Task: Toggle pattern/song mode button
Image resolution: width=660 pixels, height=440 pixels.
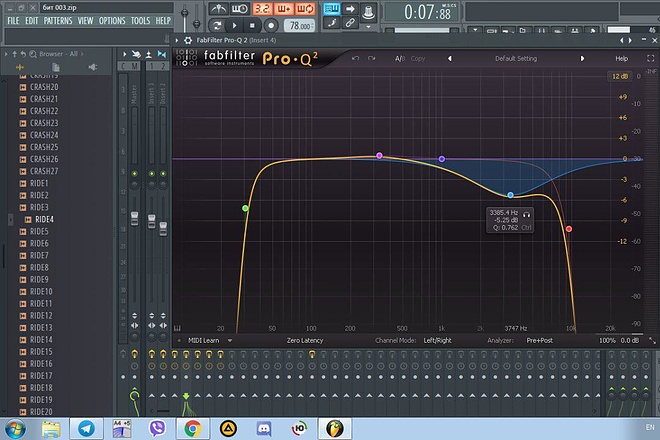Action: pyautogui.click(x=217, y=26)
